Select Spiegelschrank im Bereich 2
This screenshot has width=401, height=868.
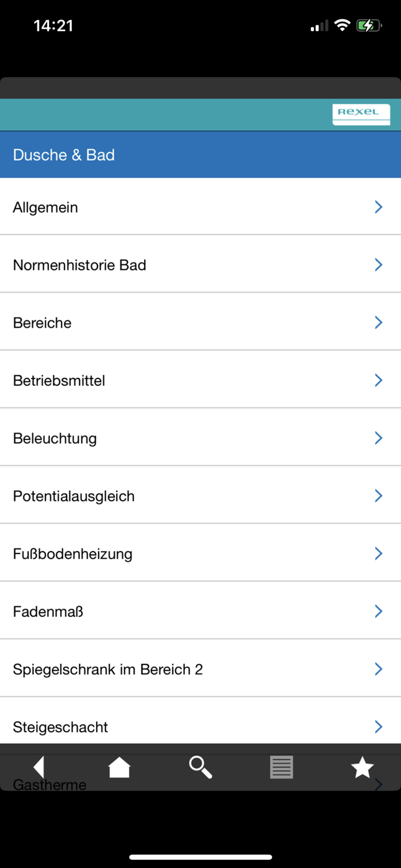pyautogui.click(x=108, y=669)
